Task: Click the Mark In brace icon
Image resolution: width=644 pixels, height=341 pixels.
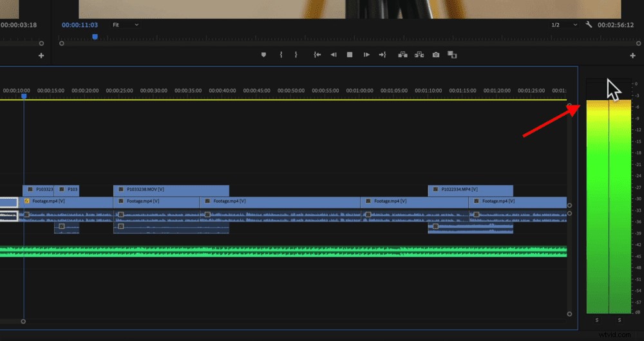Action: click(281, 55)
